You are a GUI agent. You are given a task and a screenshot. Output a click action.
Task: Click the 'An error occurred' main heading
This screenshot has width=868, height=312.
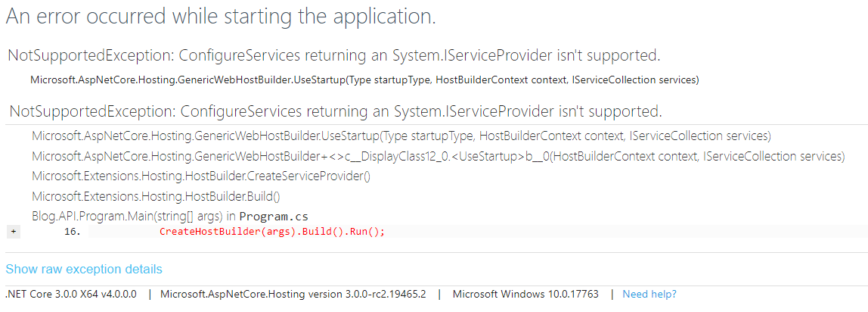click(x=221, y=17)
